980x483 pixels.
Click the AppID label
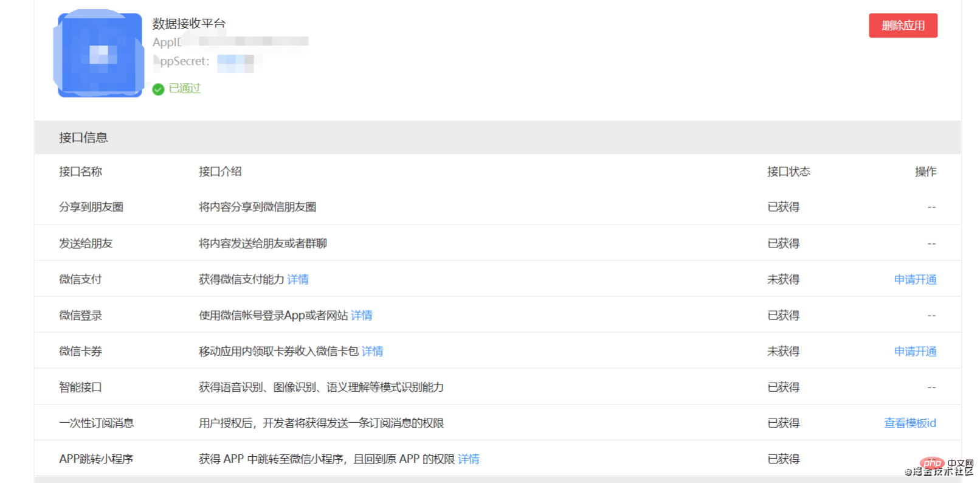tap(167, 42)
